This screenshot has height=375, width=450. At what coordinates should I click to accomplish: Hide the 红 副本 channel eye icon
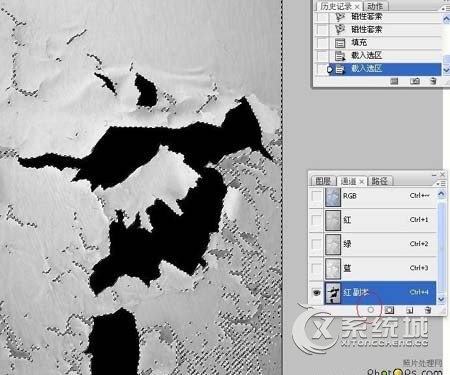316,293
